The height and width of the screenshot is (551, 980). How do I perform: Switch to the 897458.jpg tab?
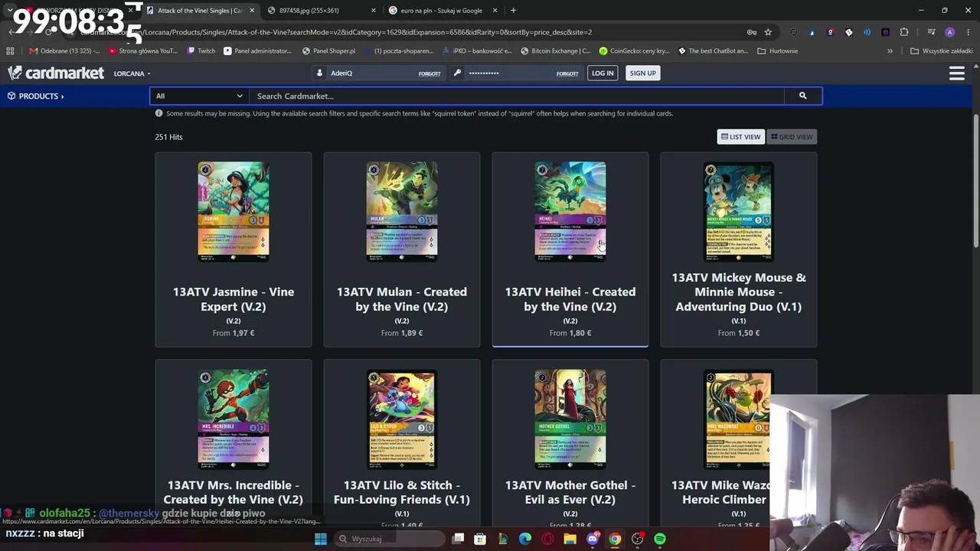(x=321, y=11)
